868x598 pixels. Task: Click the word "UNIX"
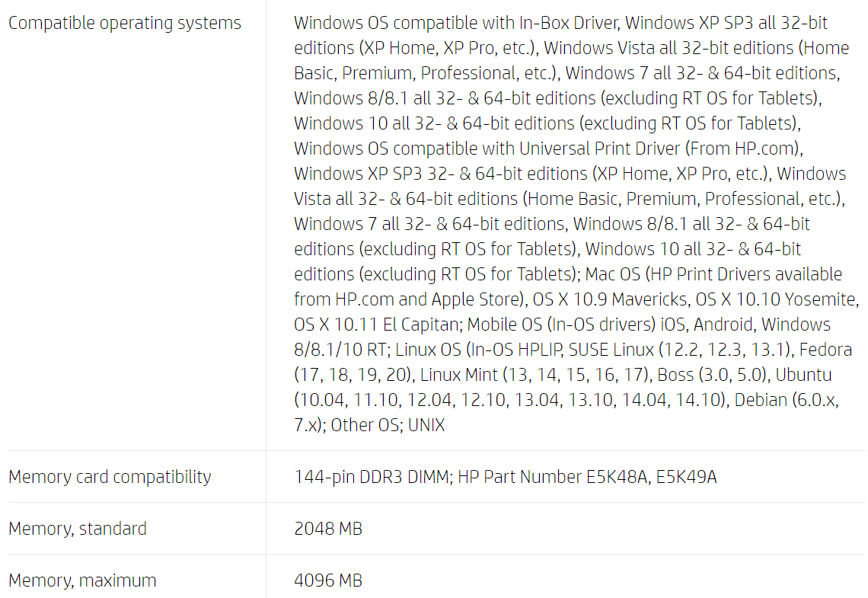pos(426,425)
